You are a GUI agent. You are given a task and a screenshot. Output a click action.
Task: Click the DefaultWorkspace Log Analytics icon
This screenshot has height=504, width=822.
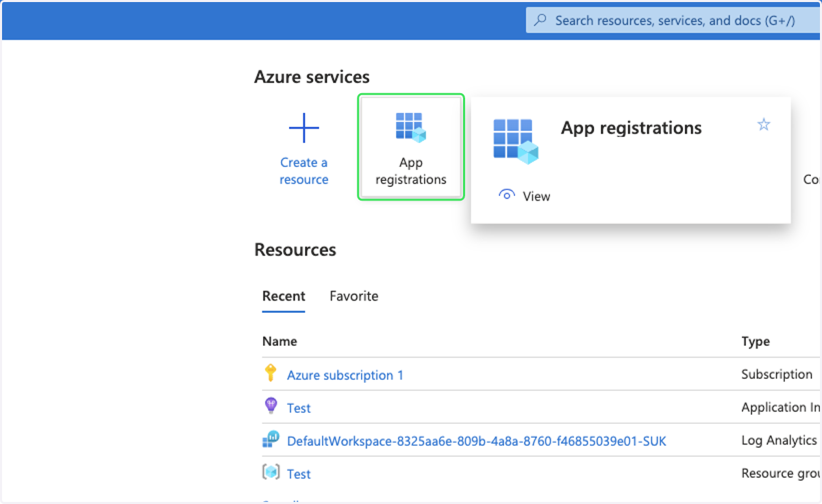(271, 440)
